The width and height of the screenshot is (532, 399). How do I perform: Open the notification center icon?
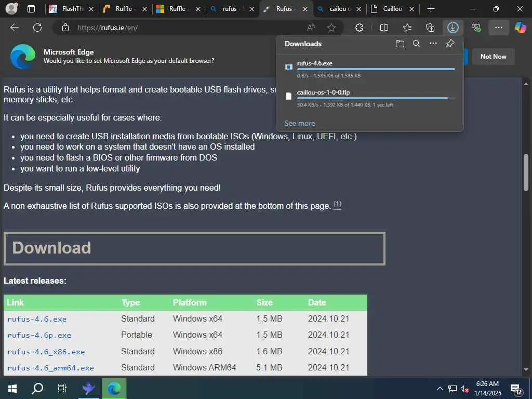coord(516,390)
